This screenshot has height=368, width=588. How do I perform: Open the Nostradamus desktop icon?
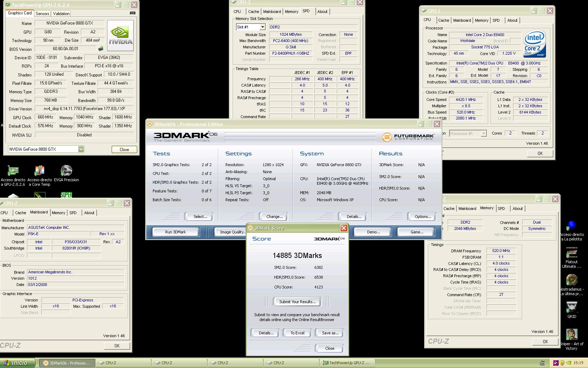click(572, 285)
